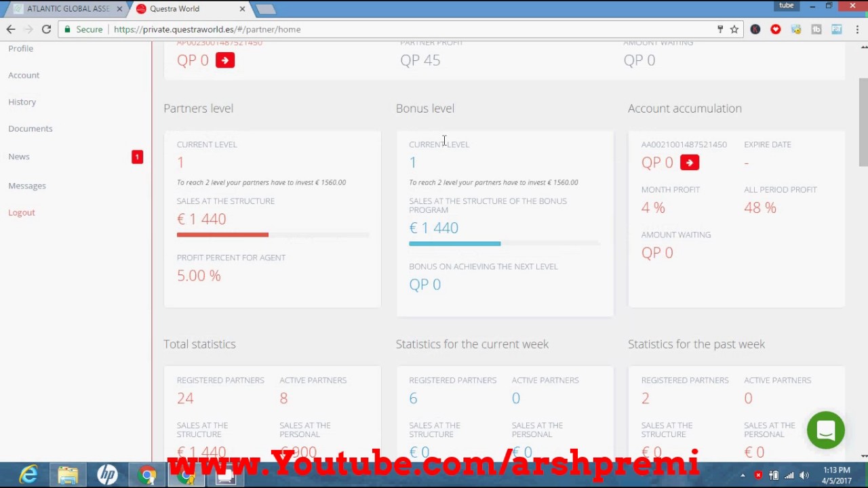Click current week registered partners value 6
This screenshot has height=488, width=868.
tap(413, 398)
